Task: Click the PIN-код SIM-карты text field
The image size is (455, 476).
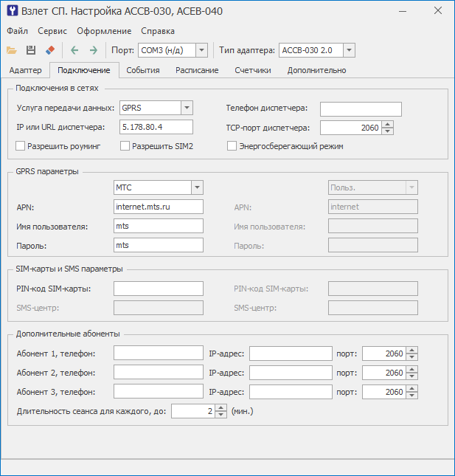Action: coord(159,288)
